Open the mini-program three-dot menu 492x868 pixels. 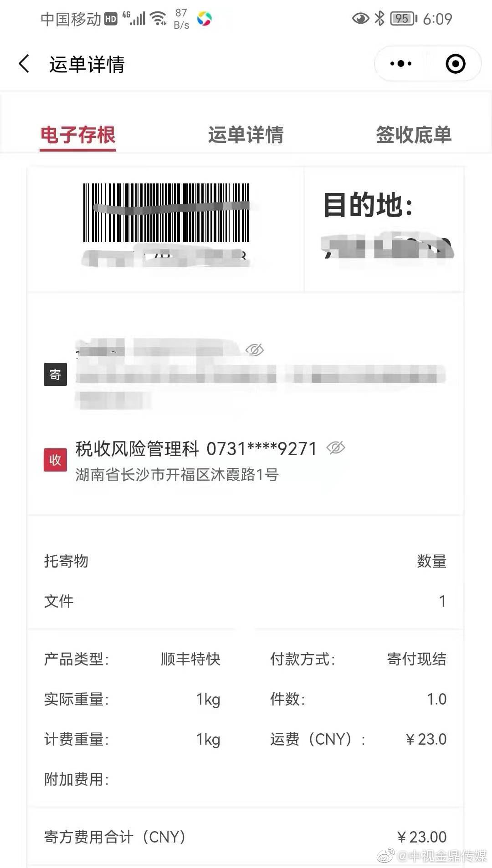pyautogui.click(x=401, y=64)
